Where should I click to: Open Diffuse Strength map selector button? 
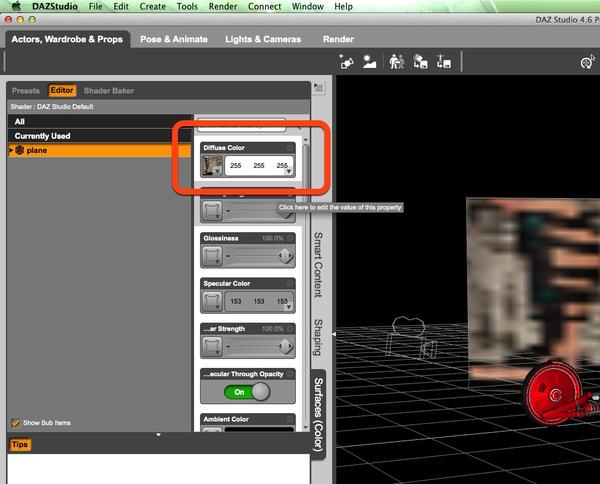212,211
